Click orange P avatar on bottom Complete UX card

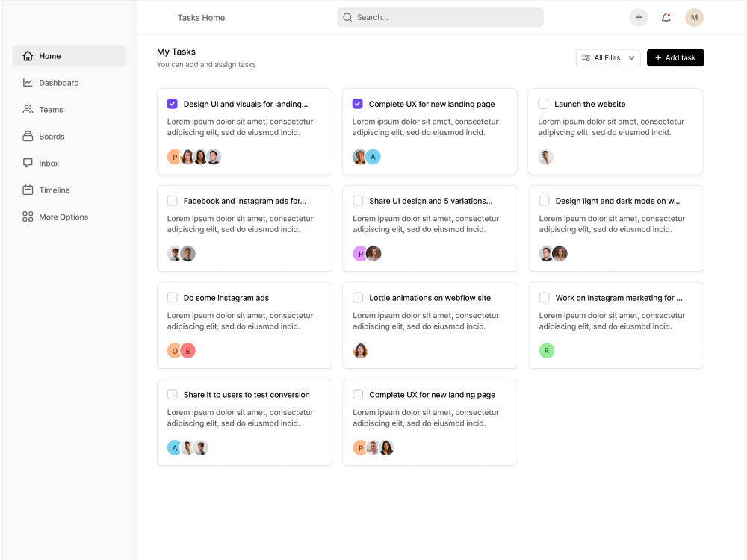pyautogui.click(x=360, y=447)
